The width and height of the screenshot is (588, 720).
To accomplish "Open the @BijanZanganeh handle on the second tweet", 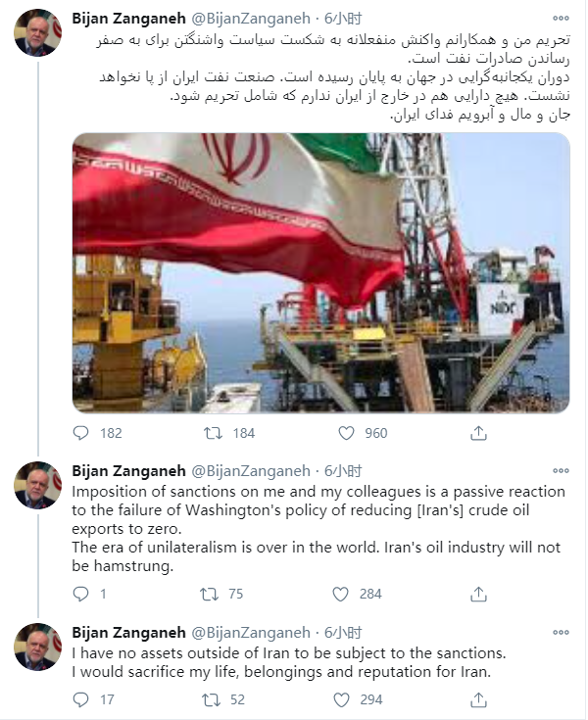I will tap(251, 470).
